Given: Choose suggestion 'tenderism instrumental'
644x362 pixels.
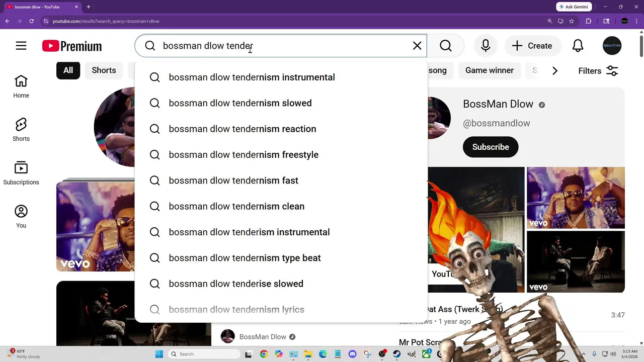Looking at the screenshot, I should (x=281, y=232).
